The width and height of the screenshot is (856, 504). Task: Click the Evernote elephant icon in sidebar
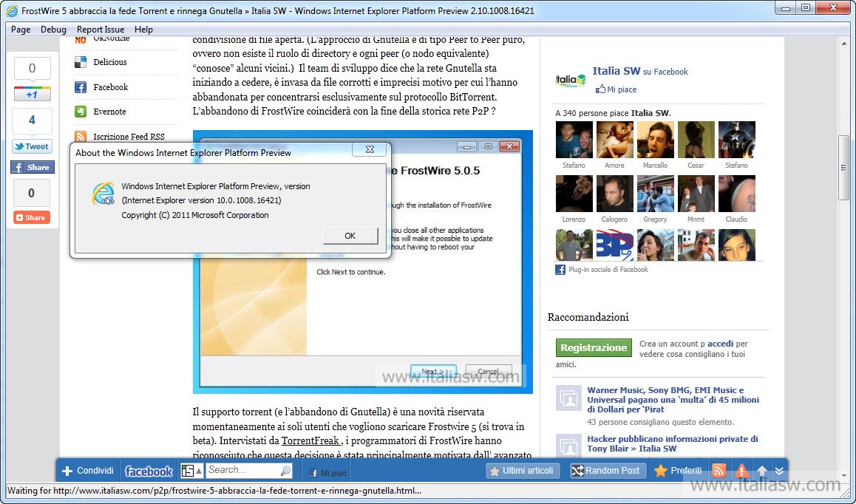pyautogui.click(x=81, y=112)
